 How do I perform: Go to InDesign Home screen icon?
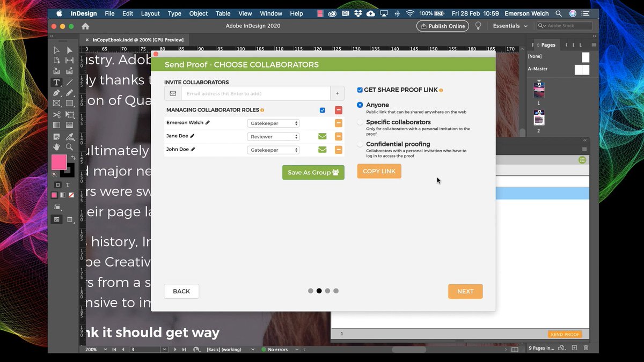click(85, 26)
